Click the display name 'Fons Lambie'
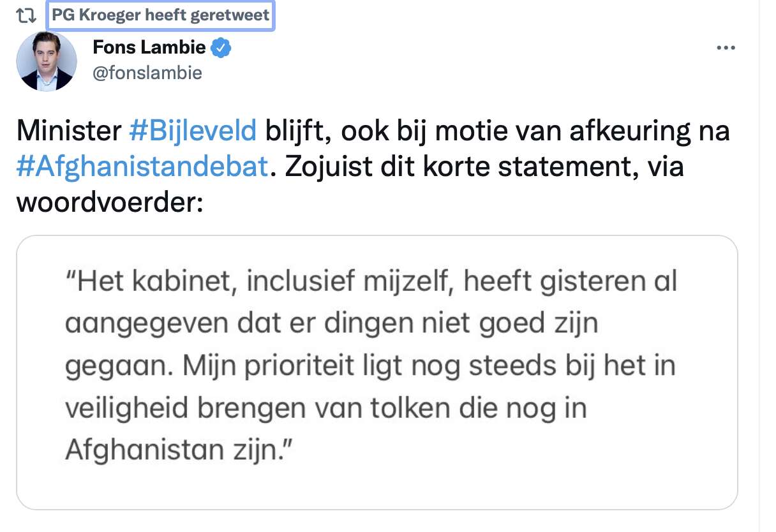 tap(149, 48)
